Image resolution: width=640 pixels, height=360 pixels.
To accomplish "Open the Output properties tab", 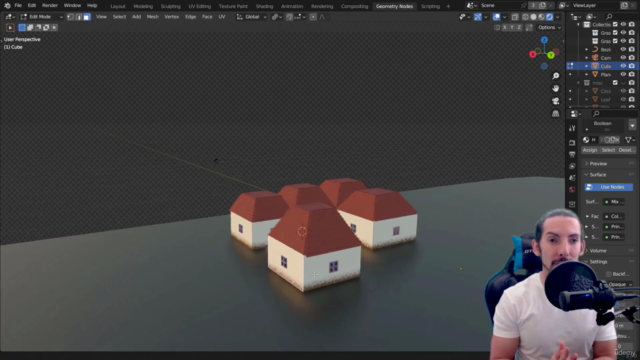I will 572,154.
